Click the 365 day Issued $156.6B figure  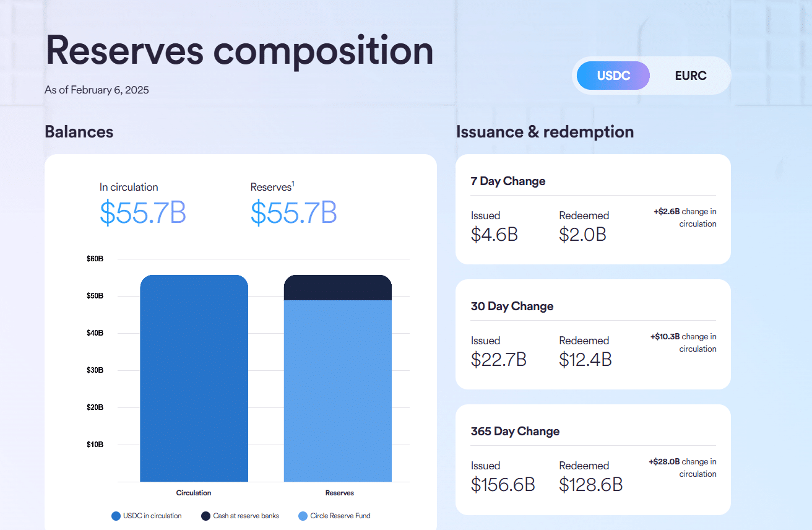coord(503,485)
